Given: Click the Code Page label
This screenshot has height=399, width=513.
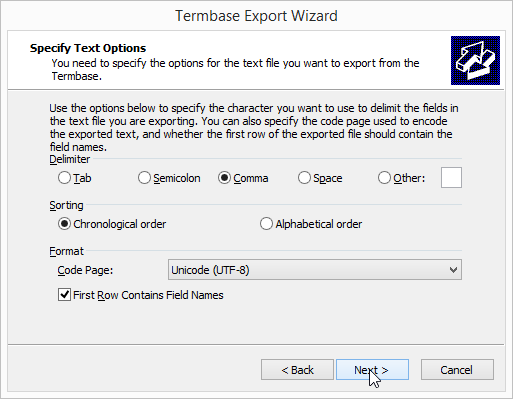Looking at the screenshot, I should point(85,270).
